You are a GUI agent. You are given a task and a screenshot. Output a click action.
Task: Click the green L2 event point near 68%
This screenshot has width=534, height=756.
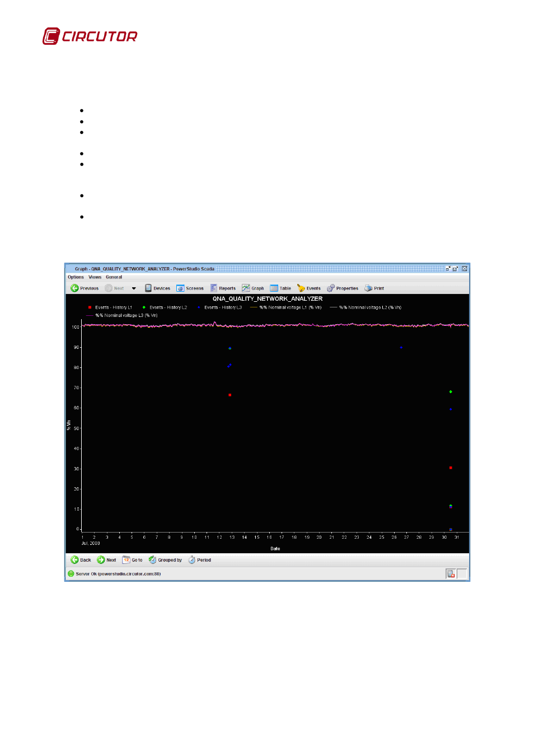[x=451, y=392]
